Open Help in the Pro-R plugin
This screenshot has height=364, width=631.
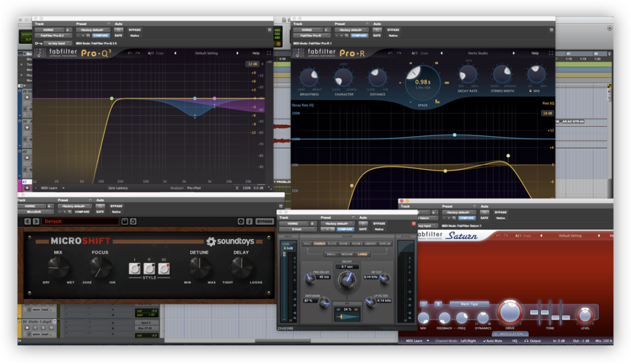tap(535, 53)
